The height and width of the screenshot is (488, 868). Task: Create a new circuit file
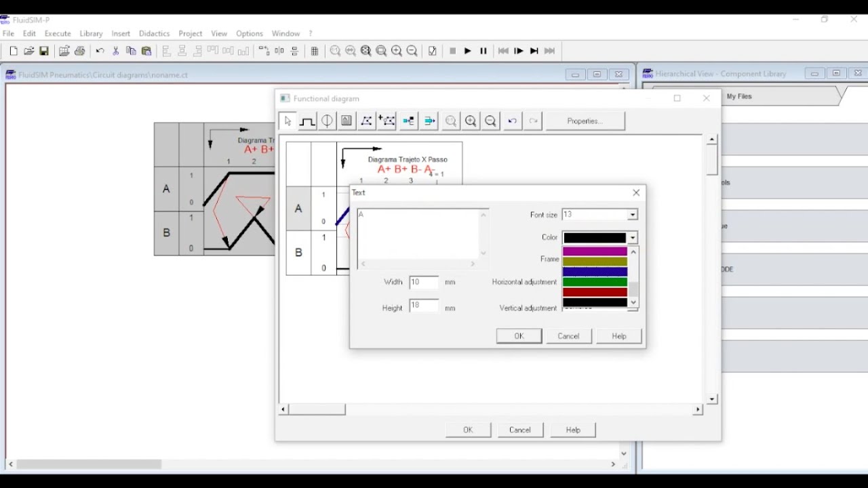[x=14, y=51]
